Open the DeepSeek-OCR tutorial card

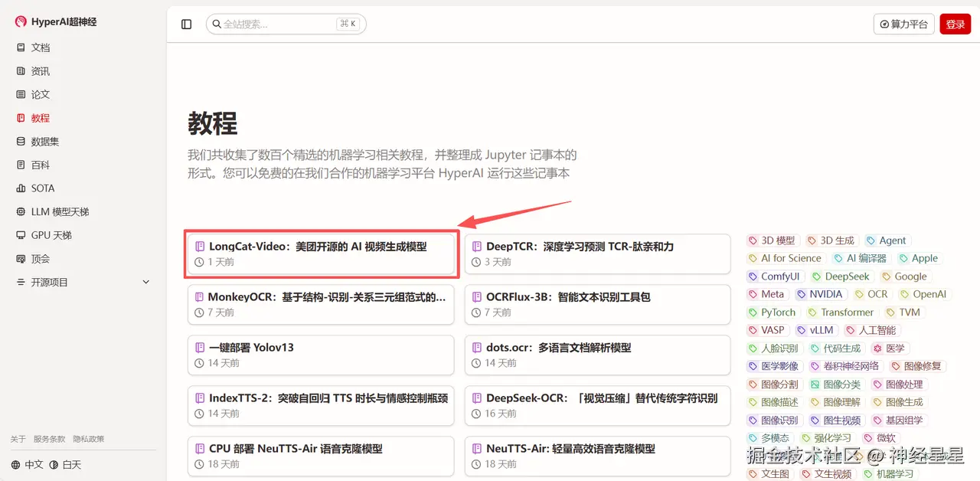coord(598,405)
